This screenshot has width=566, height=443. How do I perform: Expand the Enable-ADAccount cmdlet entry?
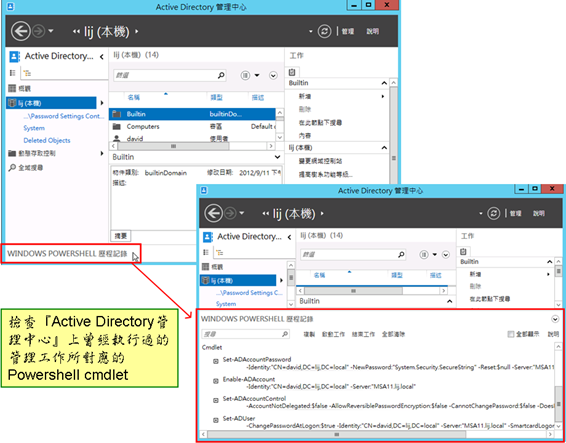[x=216, y=381]
